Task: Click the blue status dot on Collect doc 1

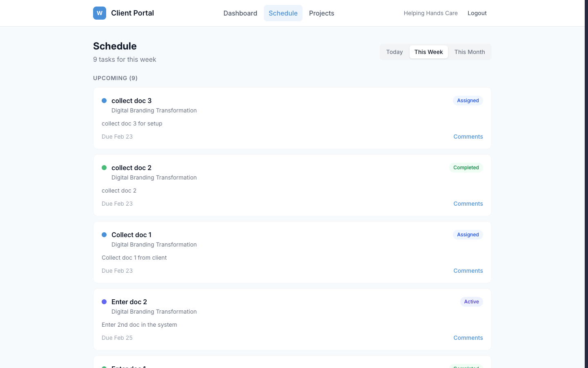Action: coord(104,234)
